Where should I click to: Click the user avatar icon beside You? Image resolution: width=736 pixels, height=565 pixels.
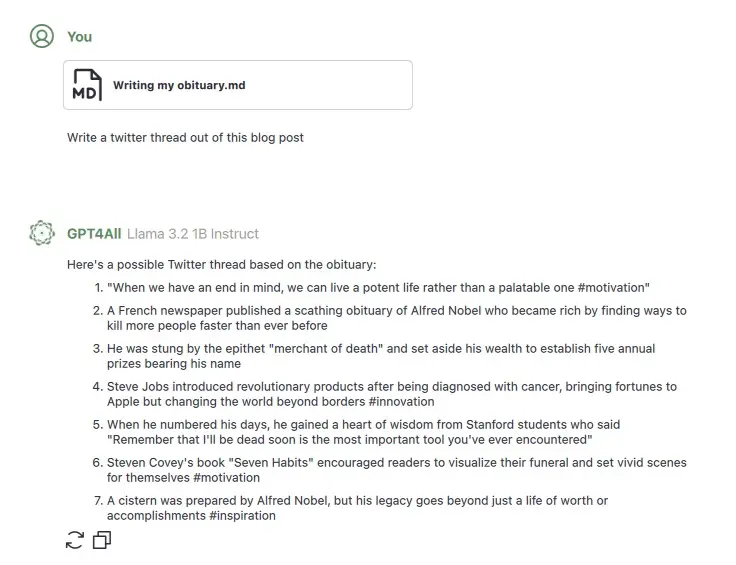click(x=41, y=37)
